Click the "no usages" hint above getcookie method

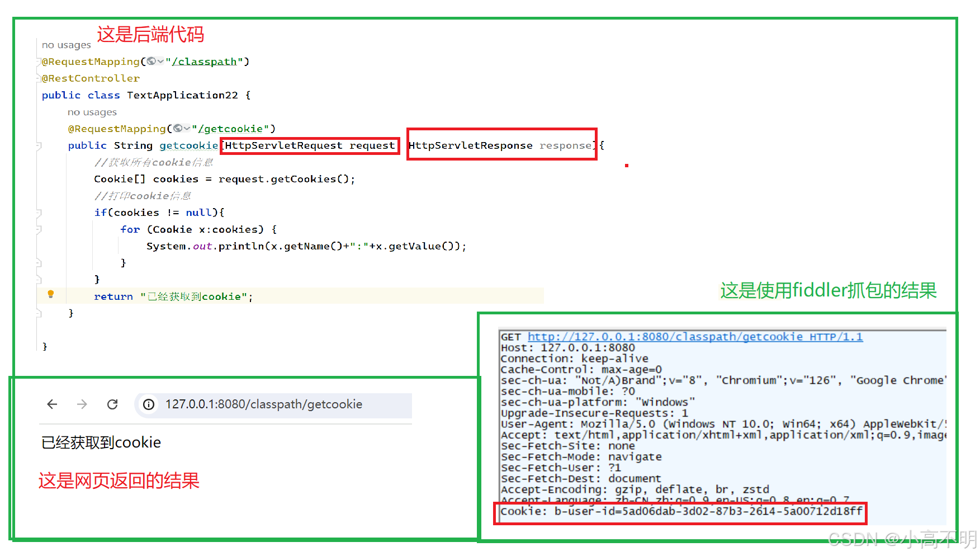92,112
